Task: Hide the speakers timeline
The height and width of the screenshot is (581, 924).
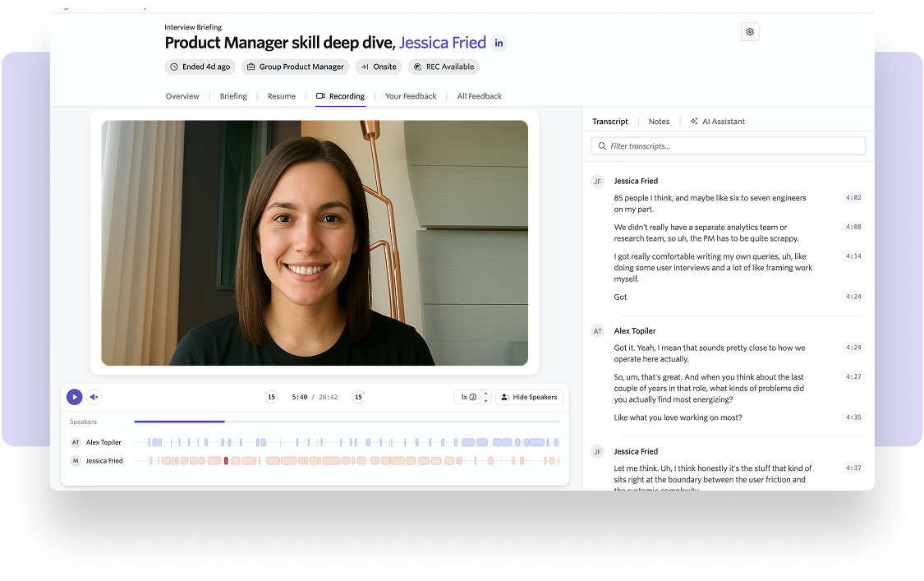Action: pyautogui.click(x=529, y=397)
